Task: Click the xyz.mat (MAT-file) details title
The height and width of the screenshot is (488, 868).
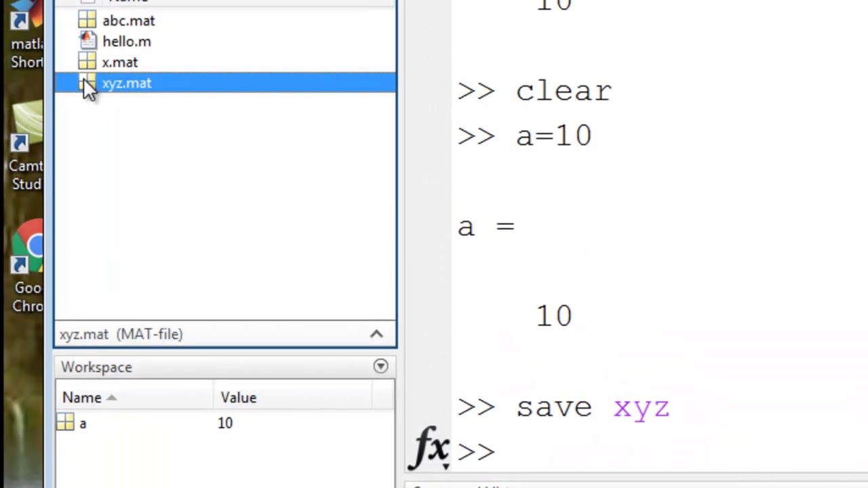Action: (121, 334)
